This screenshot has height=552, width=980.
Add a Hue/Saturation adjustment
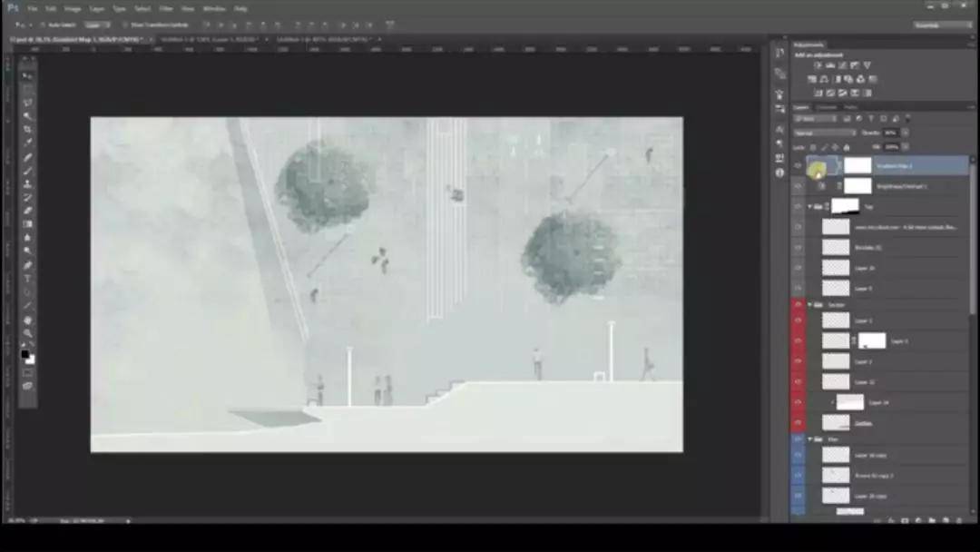click(812, 79)
